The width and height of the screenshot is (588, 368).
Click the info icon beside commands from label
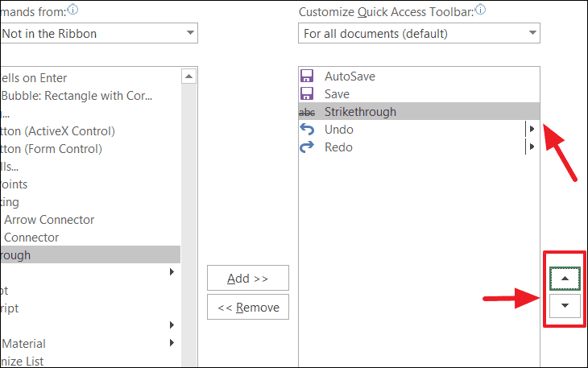coord(75,10)
